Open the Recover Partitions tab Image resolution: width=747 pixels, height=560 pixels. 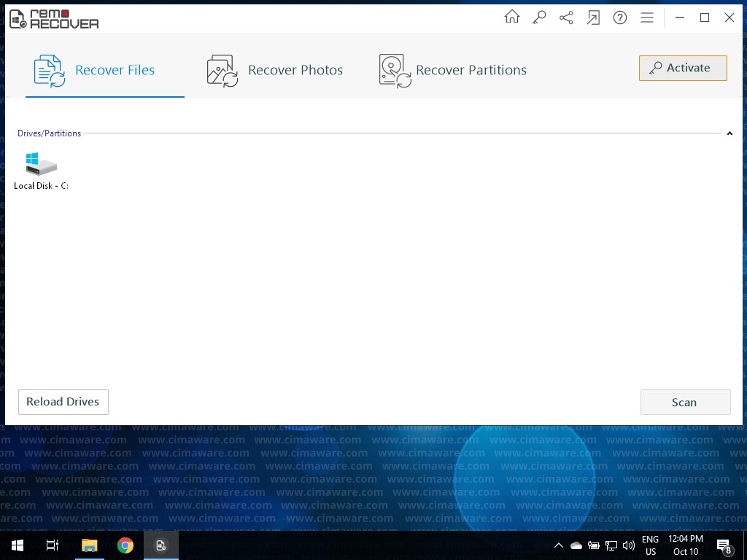453,71
